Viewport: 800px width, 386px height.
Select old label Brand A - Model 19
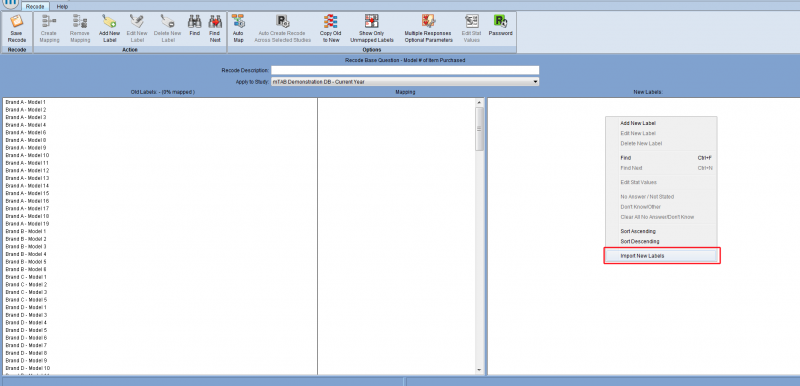click(27, 224)
